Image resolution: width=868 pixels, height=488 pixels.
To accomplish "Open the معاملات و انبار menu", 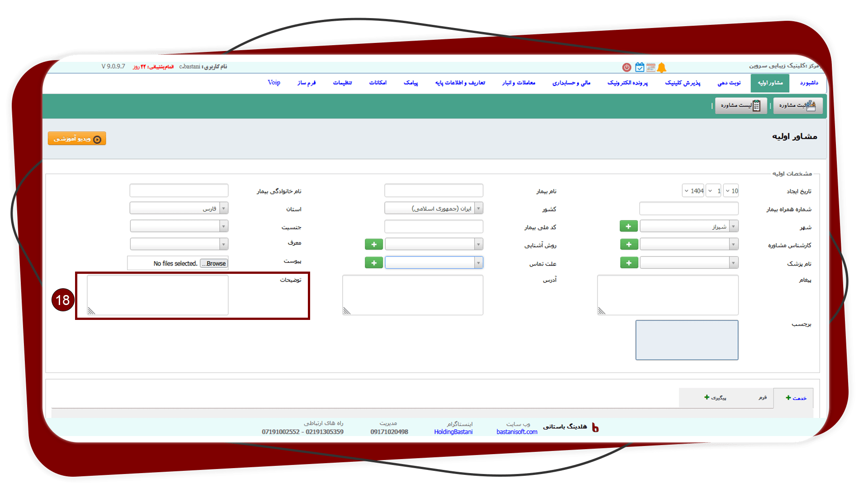I will tap(519, 83).
